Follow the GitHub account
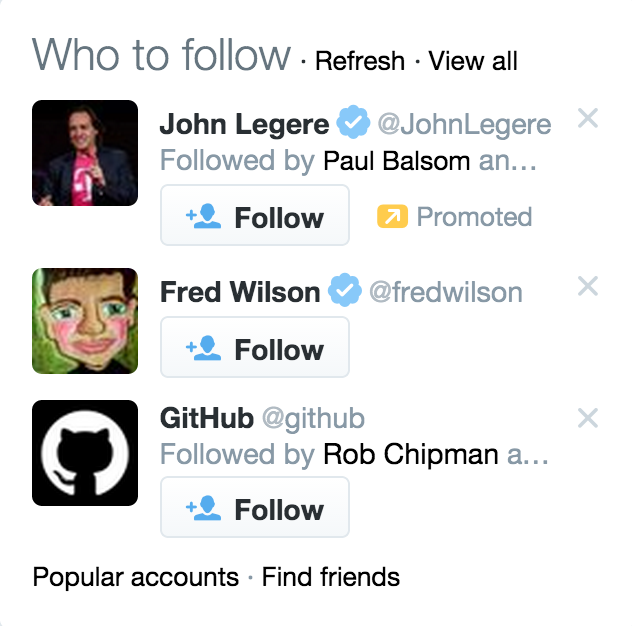This screenshot has width=632, height=626. tap(255, 507)
